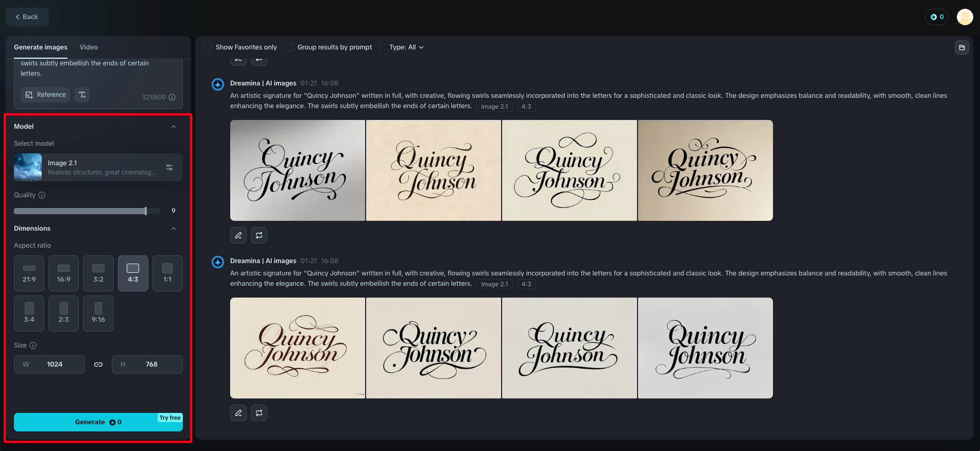980x451 pixels.
Task: Click the Quality info icon
Action: [42, 195]
